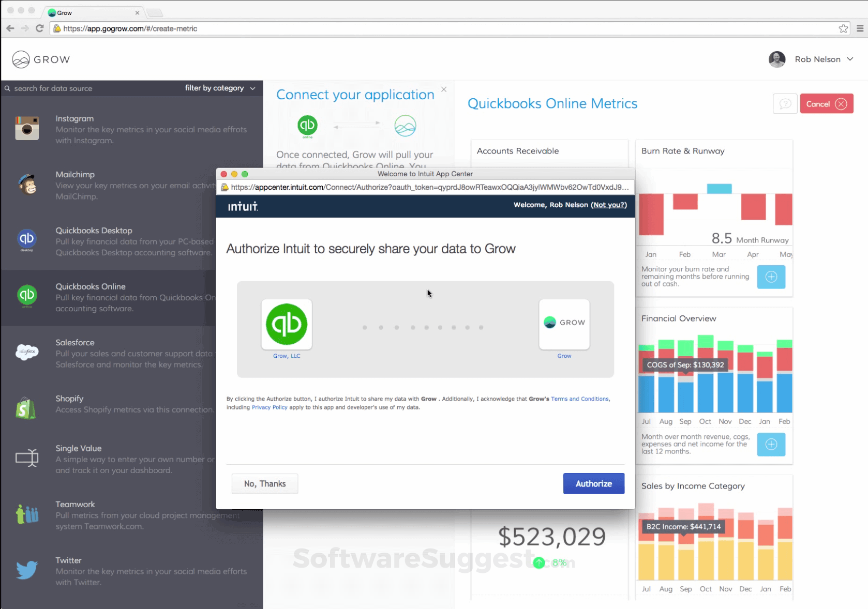Open the Rob Nelson account dropdown
This screenshot has width=868, height=609.
point(850,59)
